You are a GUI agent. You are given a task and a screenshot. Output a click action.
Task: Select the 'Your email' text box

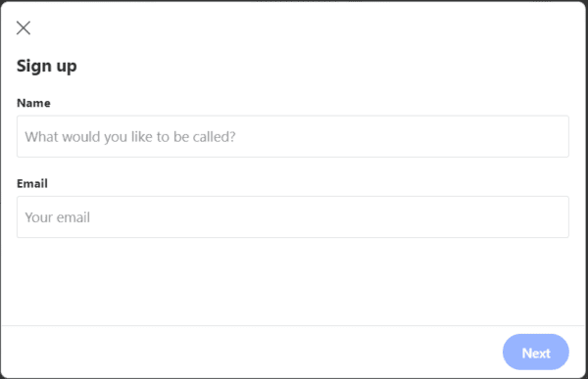coord(293,217)
